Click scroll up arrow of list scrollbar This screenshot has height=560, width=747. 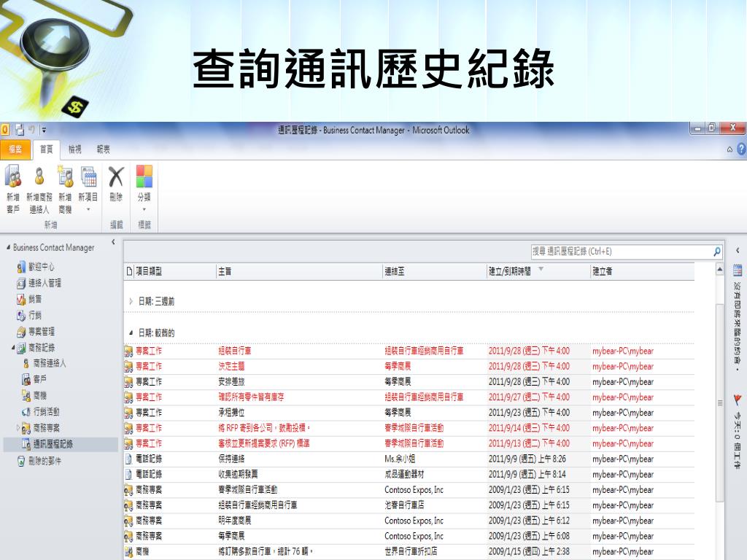click(720, 270)
